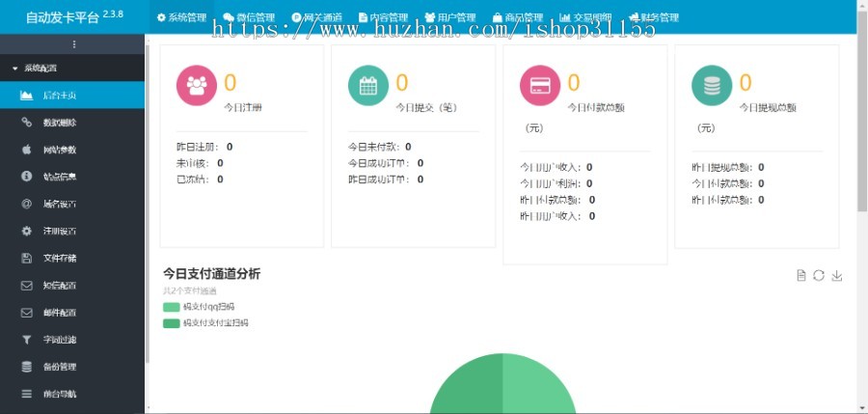
Task: Click the 今日成功订单 stat row
Action: point(386,163)
